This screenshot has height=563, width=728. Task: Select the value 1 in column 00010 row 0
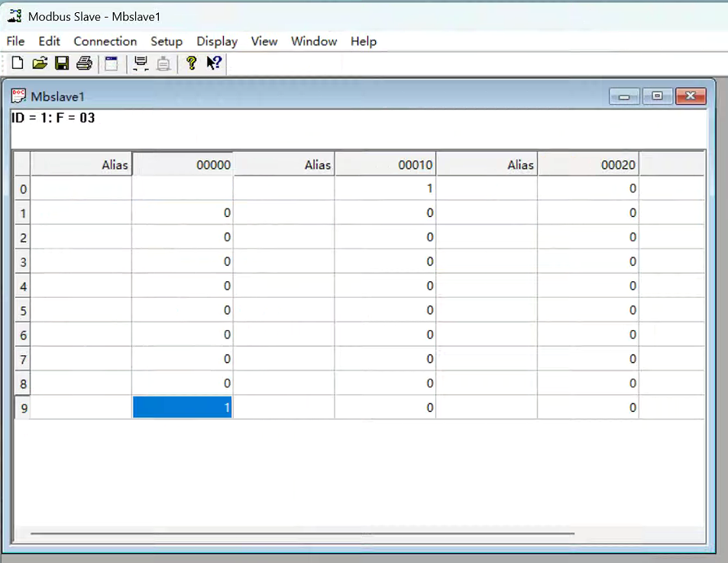(385, 189)
